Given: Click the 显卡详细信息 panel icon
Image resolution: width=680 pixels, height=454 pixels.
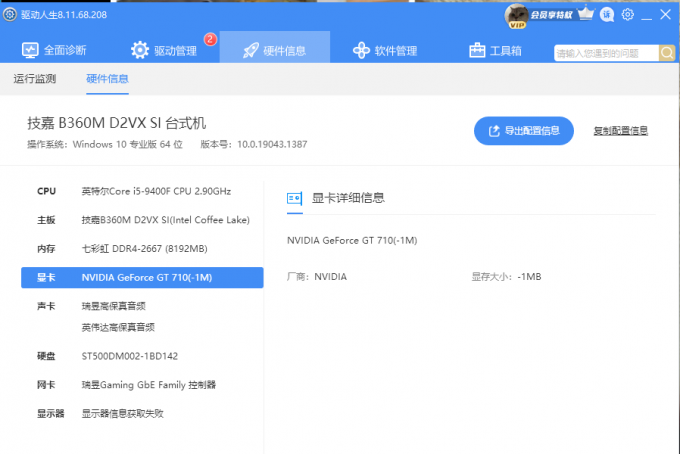Looking at the screenshot, I should [x=295, y=198].
